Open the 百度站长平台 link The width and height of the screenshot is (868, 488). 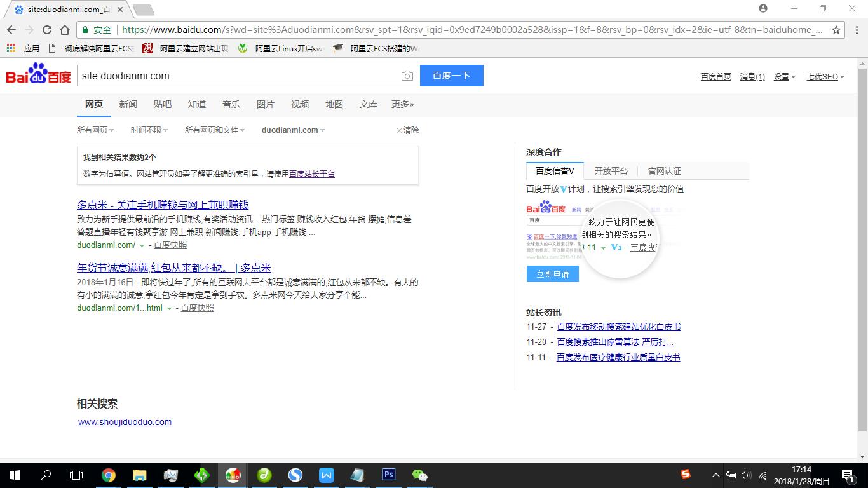pos(312,173)
